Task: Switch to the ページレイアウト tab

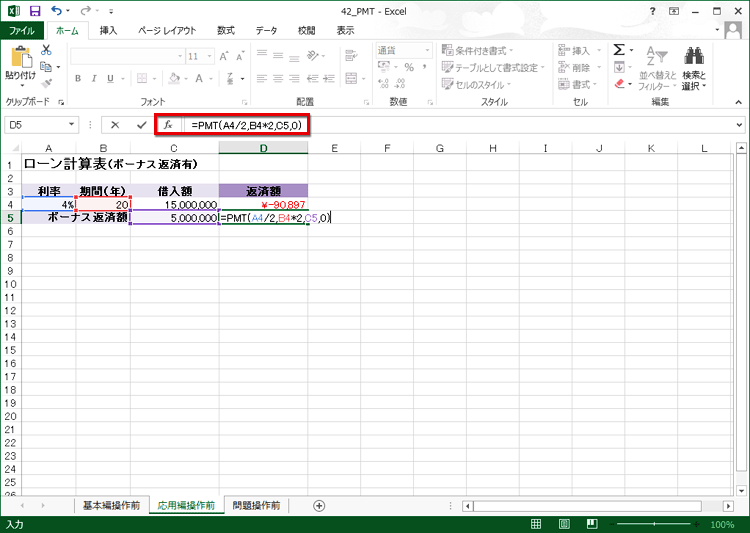Action: click(x=167, y=31)
